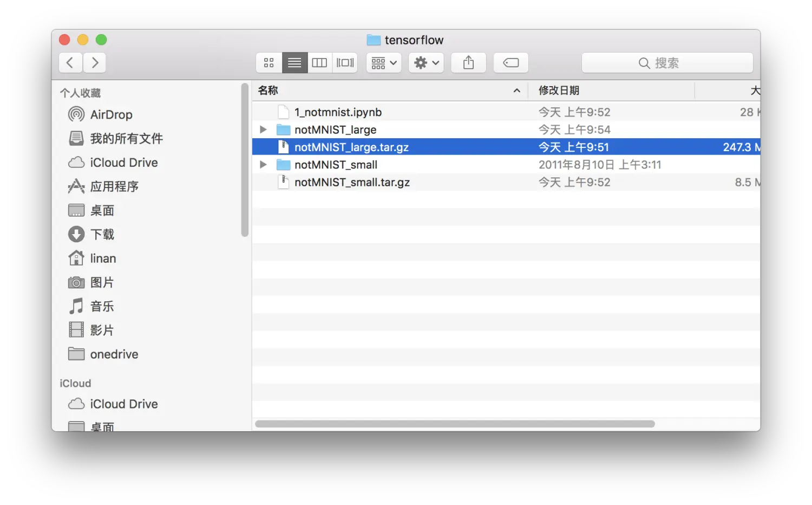The width and height of the screenshot is (812, 505).
Task: Go back with the left arrow button
Action: [70, 63]
